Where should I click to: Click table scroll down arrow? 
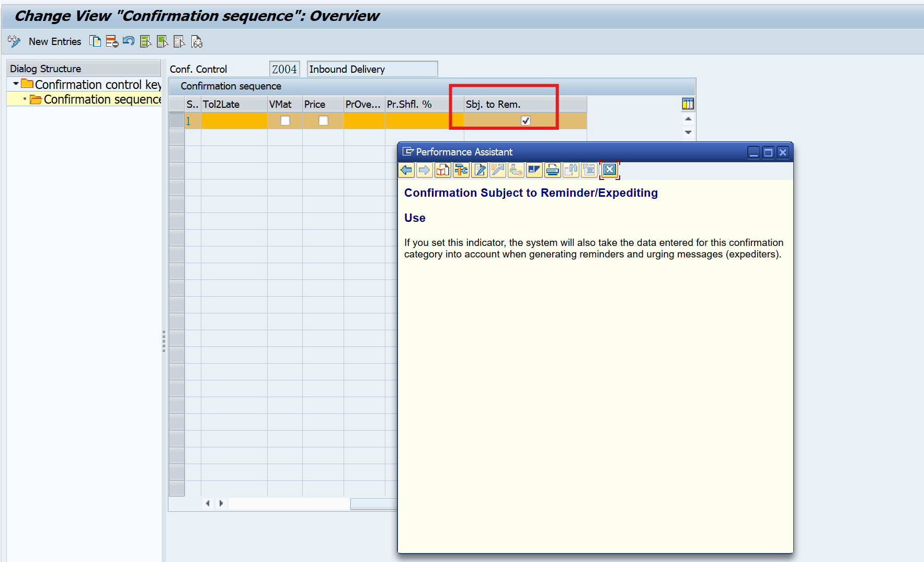click(x=688, y=132)
